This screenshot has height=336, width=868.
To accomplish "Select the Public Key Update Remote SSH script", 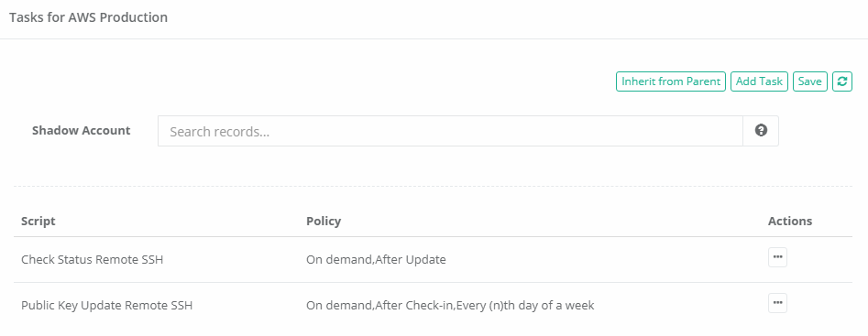I will click(107, 305).
